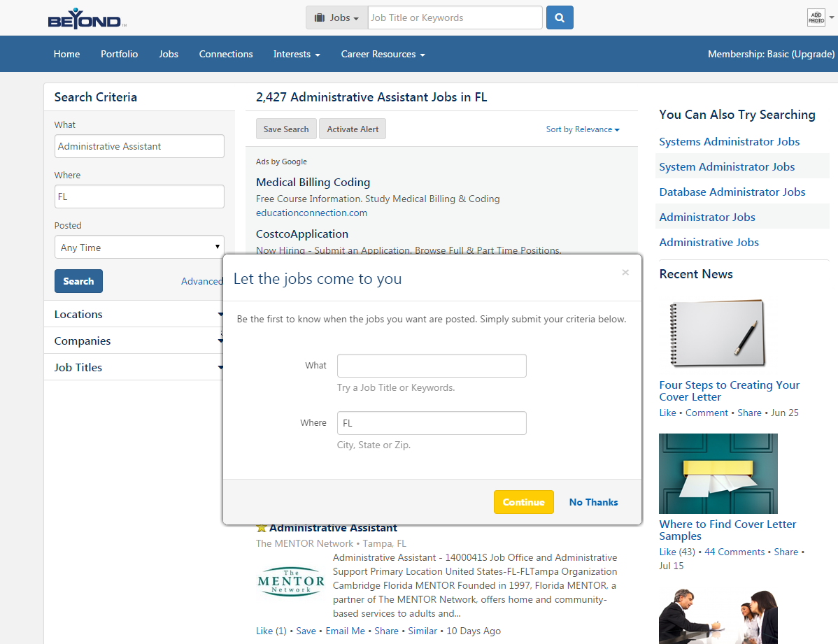Expand the Career Resources menu

click(383, 54)
